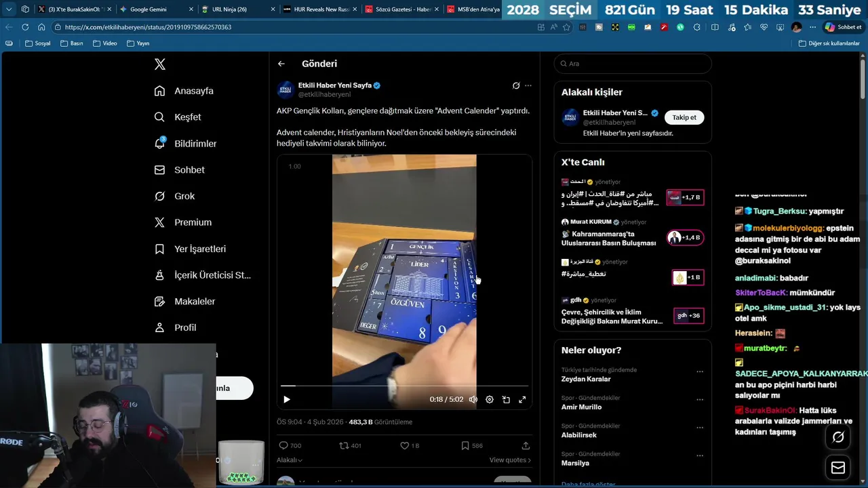Open more options for Amir Murillo trend

700,399
